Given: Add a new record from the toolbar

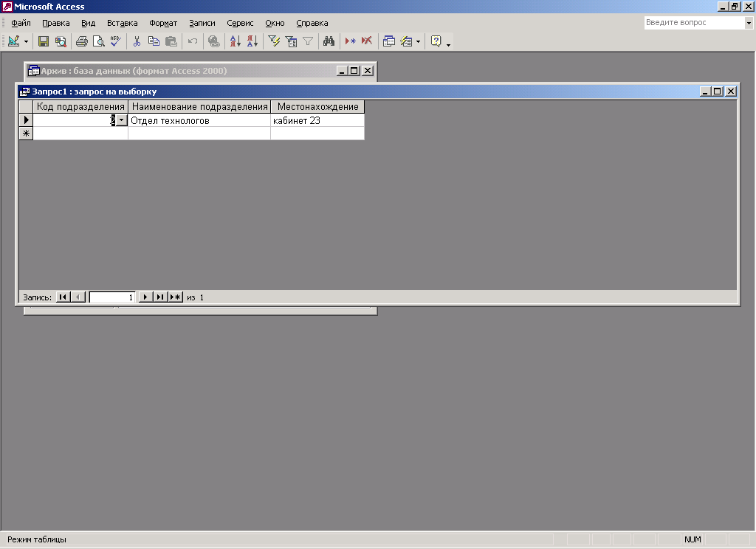Looking at the screenshot, I should (351, 41).
